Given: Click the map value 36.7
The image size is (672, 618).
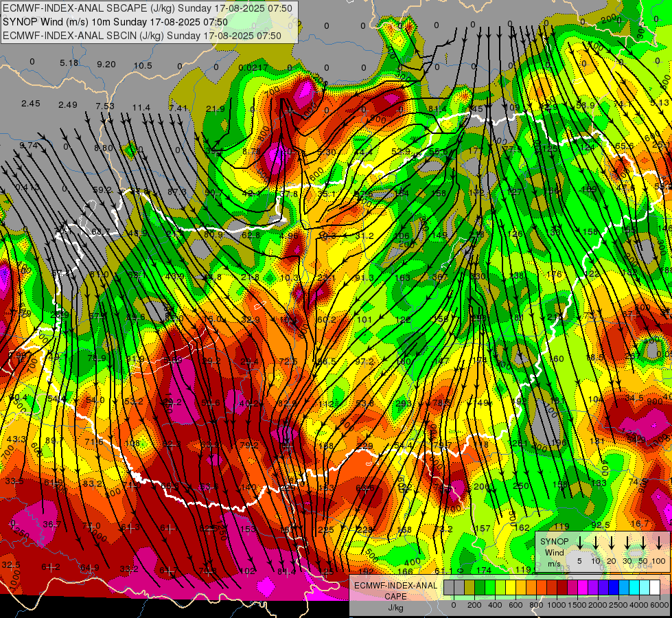Looking at the screenshot, I should click(x=52, y=524).
